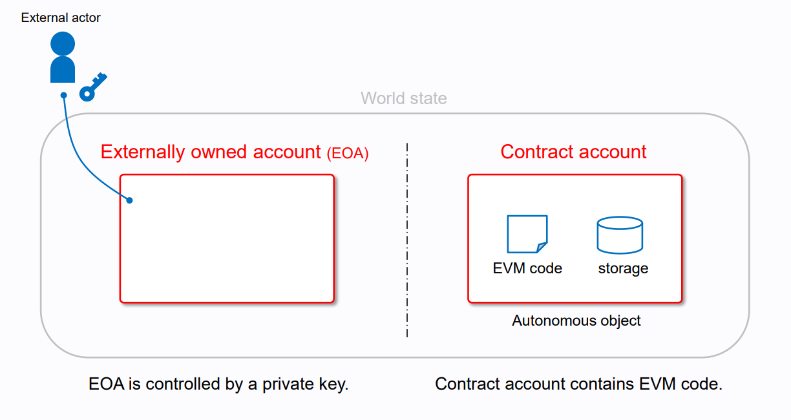791x420 pixels.
Task: Click the "(EOA)" abbreviation in the heading
Action: point(348,154)
